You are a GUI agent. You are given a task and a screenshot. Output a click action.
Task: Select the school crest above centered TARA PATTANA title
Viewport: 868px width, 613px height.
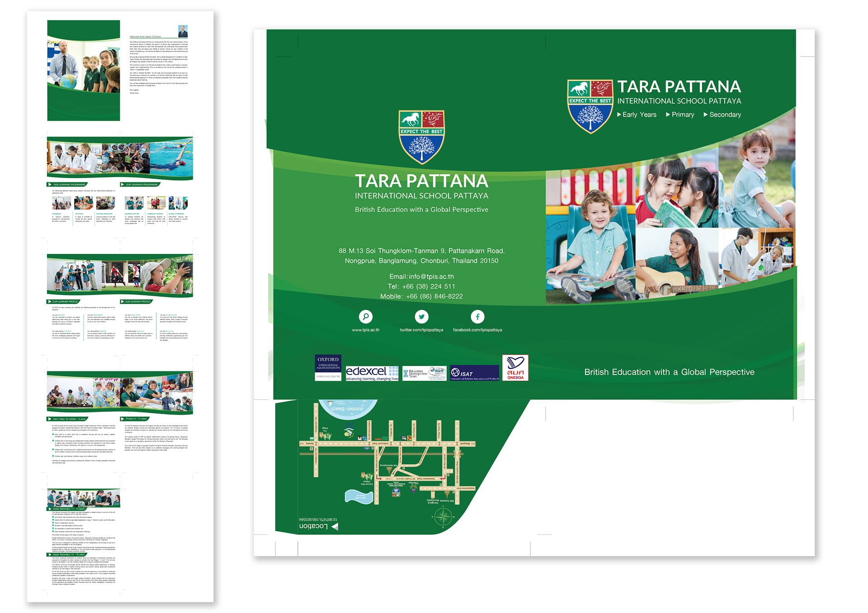coord(422,137)
